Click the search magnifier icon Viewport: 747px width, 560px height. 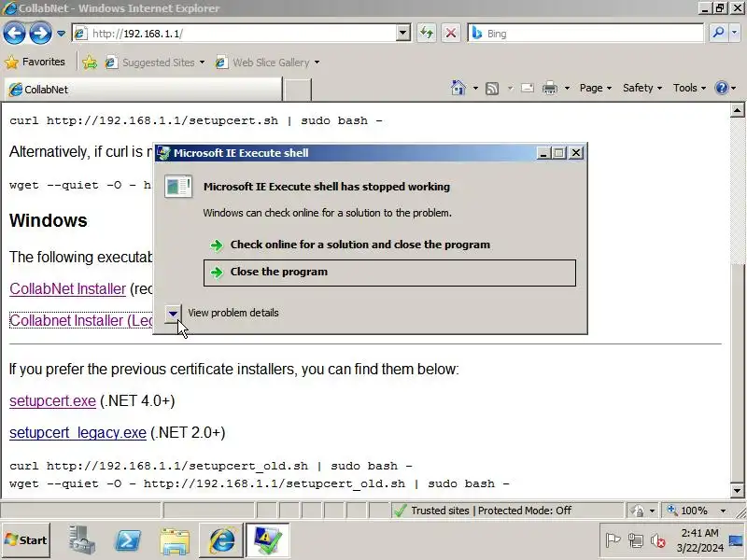coord(718,34)
